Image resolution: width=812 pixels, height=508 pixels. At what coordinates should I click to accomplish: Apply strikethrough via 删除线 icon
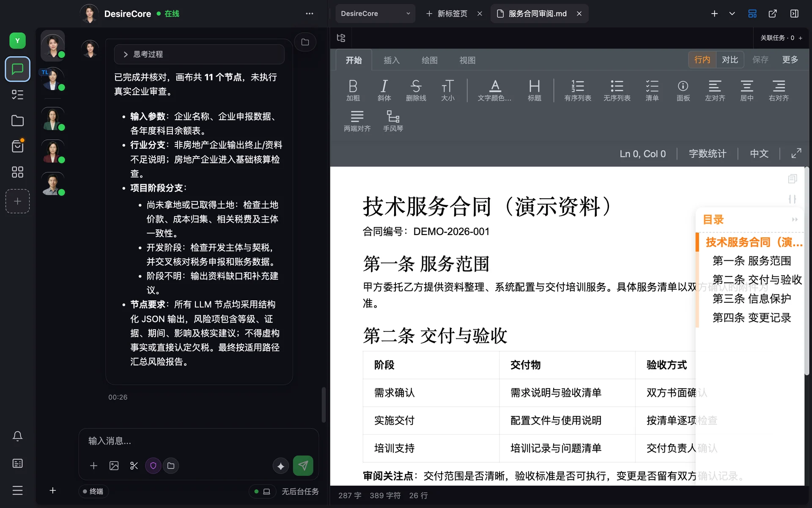click(x=416, y=91)
